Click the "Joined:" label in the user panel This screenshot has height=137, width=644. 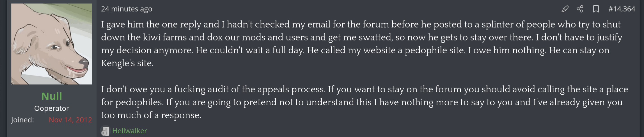[22, 120]
